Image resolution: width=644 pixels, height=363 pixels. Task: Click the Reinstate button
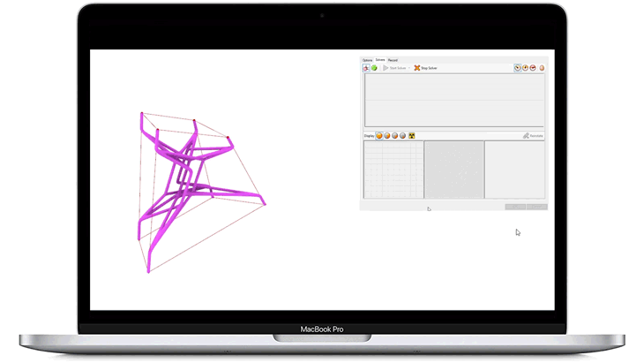tap(533, 136)
